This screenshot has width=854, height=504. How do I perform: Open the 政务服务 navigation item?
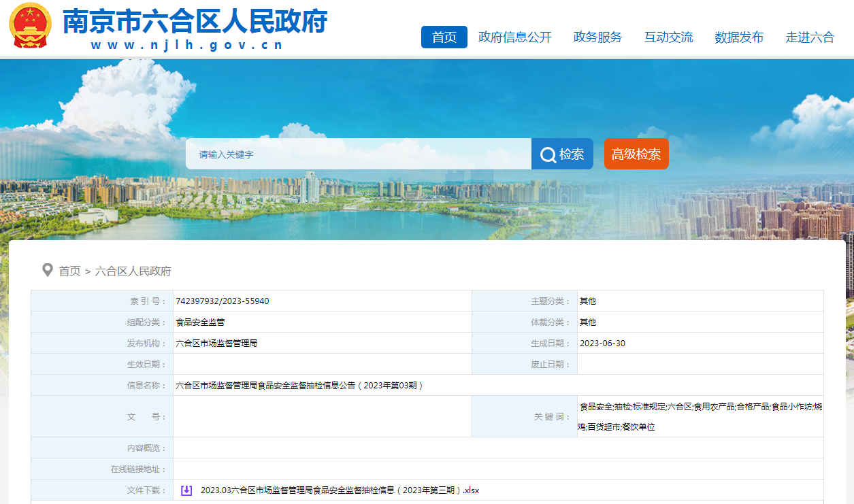tap(597, 37)
